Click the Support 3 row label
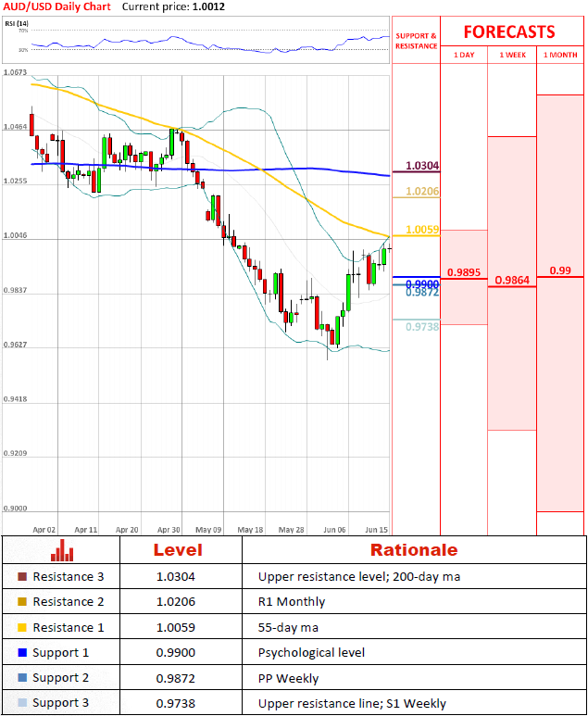 point(61,703)
